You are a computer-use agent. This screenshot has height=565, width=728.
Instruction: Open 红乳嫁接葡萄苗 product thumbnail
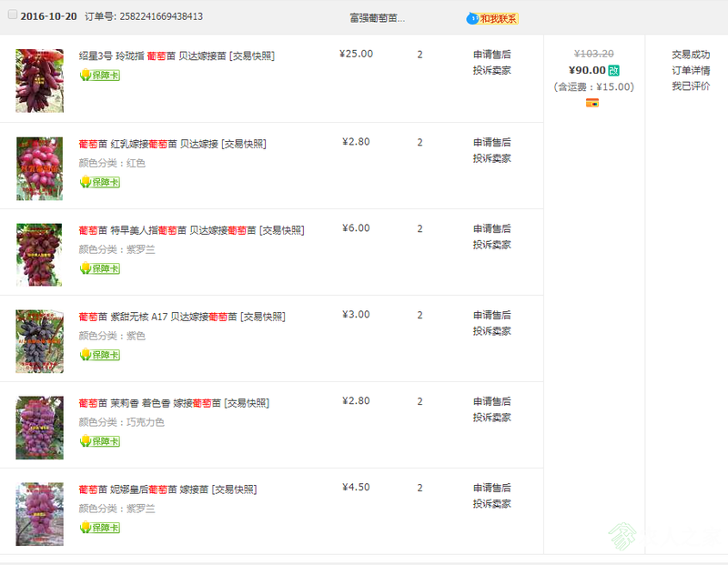click(39, 168)
